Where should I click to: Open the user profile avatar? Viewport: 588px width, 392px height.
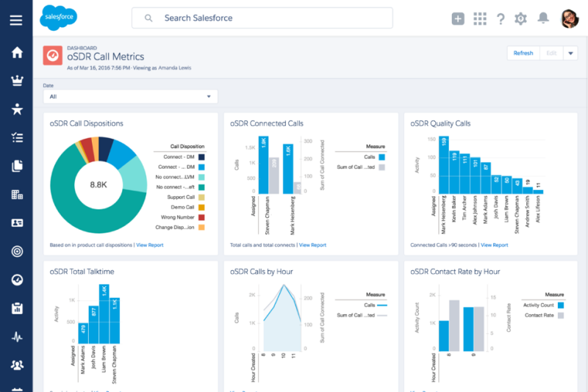pyautogui.click(x=569, y=18)
